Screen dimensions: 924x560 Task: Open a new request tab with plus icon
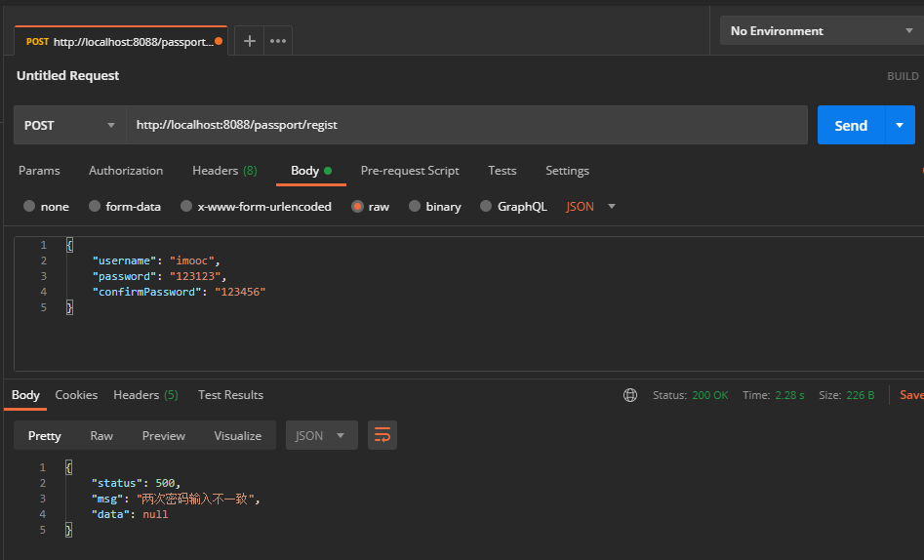(250, 41)
